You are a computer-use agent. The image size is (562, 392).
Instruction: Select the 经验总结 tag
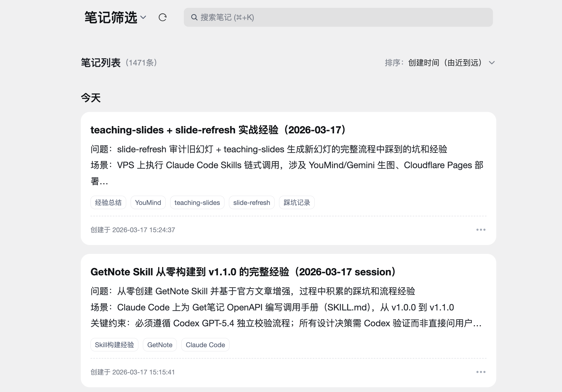point(108,202)
